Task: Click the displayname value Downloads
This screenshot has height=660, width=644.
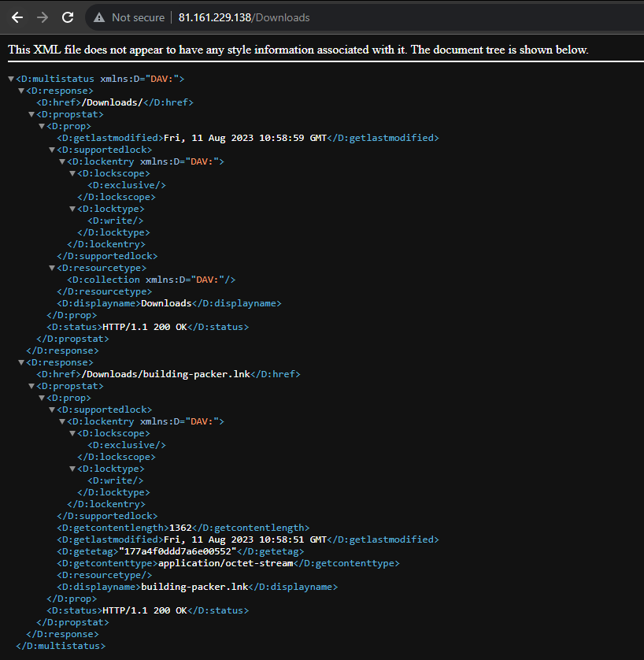Action: pos(166,303)
